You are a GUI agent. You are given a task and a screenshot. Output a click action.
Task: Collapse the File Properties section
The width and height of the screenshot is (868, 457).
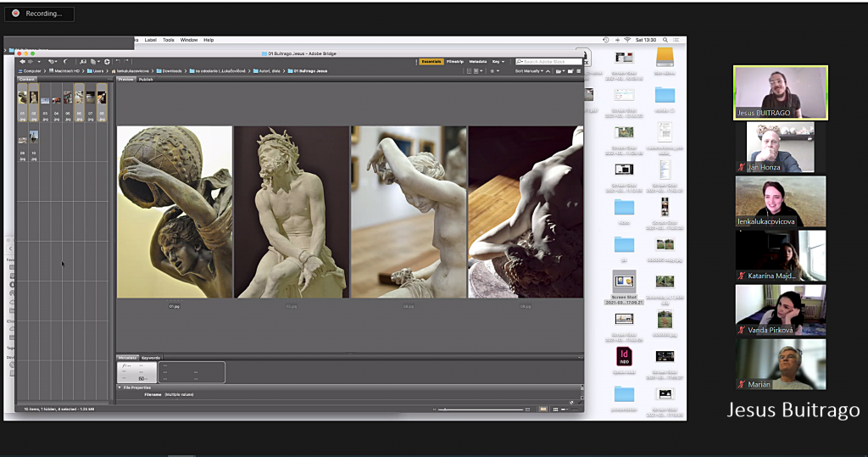(120, 387)
